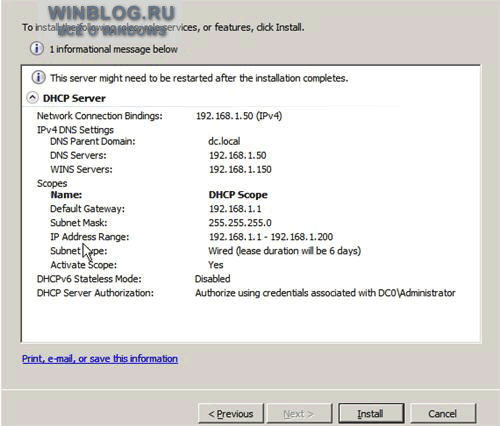Click the bold 'DHCP Scope' value
Screen dimensions: 500x426
pyautogui.click(x=238, y=195)
